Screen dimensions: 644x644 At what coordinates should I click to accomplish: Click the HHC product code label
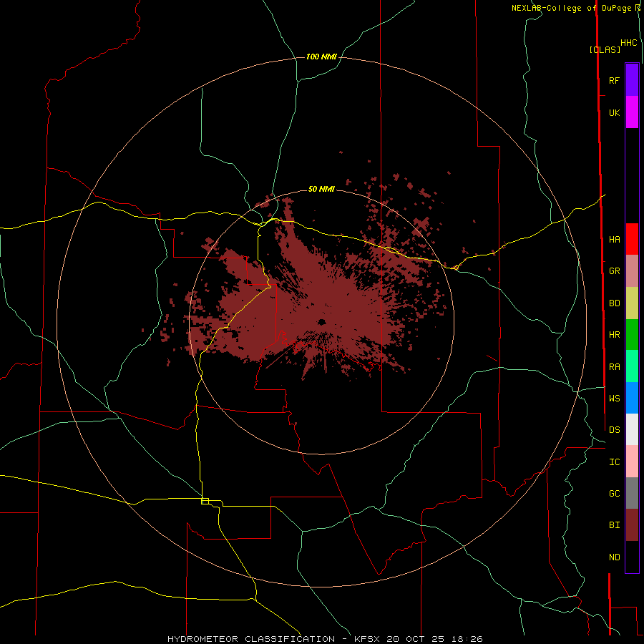(x=629, y=43)
